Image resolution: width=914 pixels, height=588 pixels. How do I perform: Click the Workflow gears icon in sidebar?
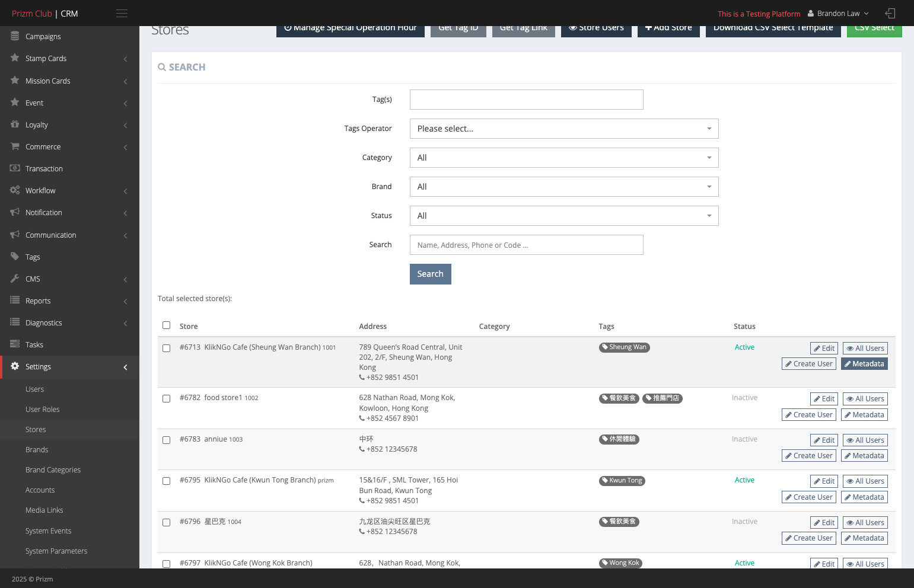click(15, 190)
